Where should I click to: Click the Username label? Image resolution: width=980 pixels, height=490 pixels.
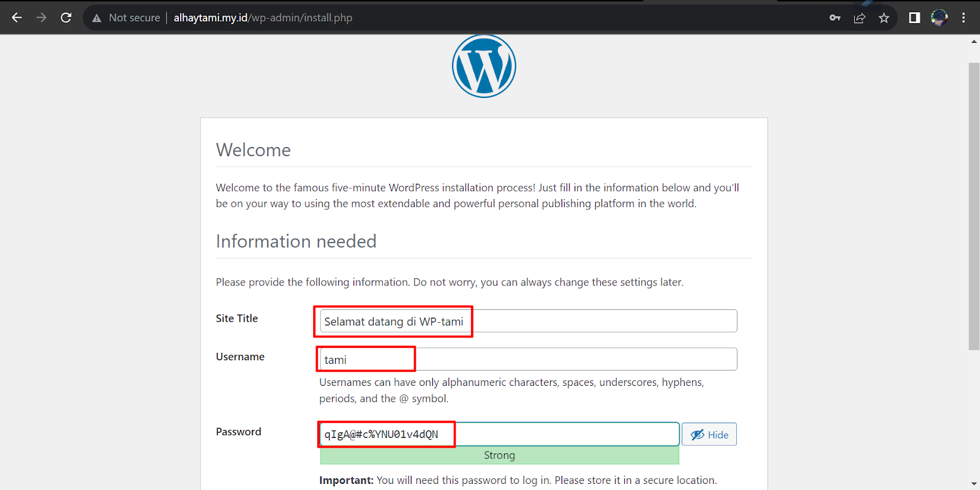pyautogui.click(x=240, y=356)
